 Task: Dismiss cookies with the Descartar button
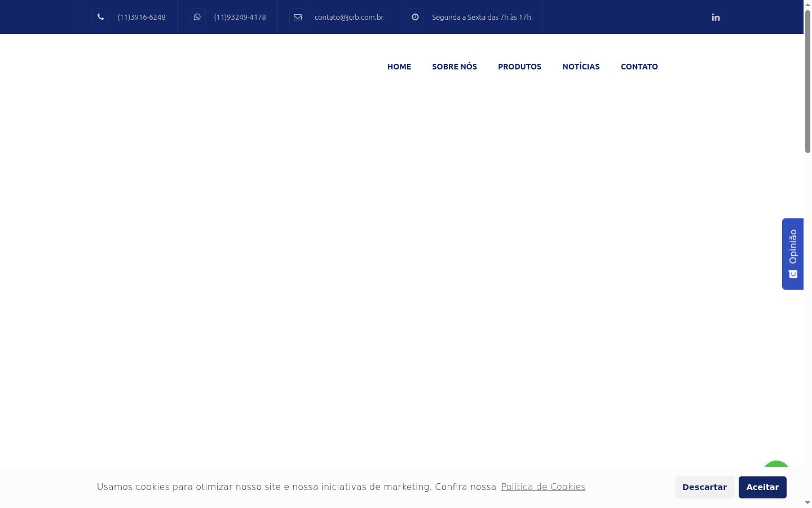(x=704, y=487)
